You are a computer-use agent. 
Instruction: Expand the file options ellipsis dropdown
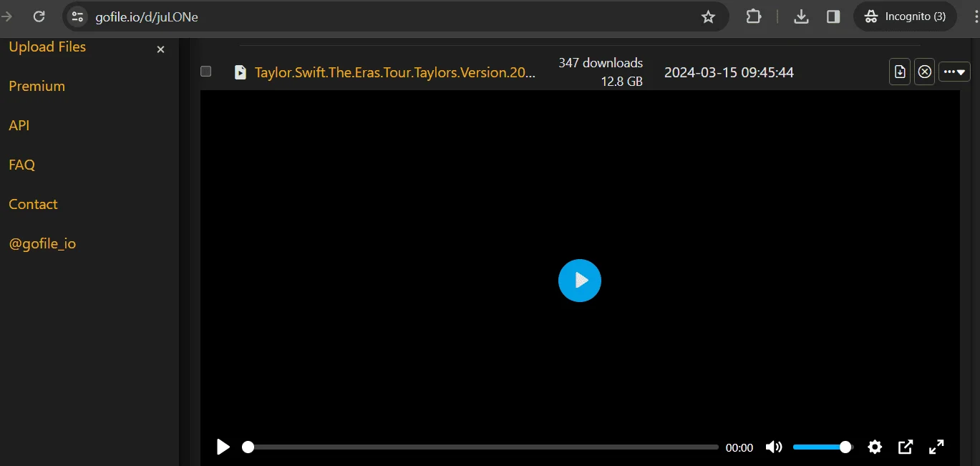(954, 72)
